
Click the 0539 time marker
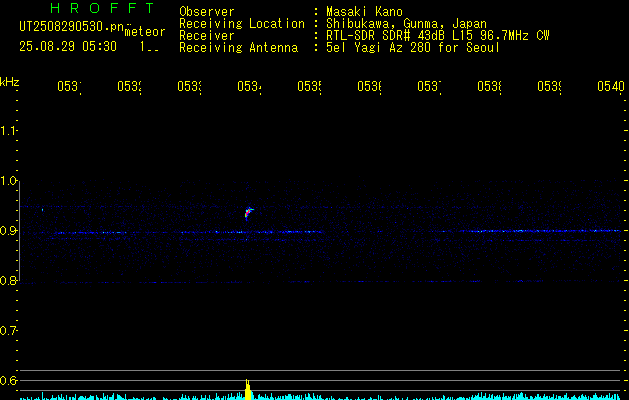coord(549,86)
